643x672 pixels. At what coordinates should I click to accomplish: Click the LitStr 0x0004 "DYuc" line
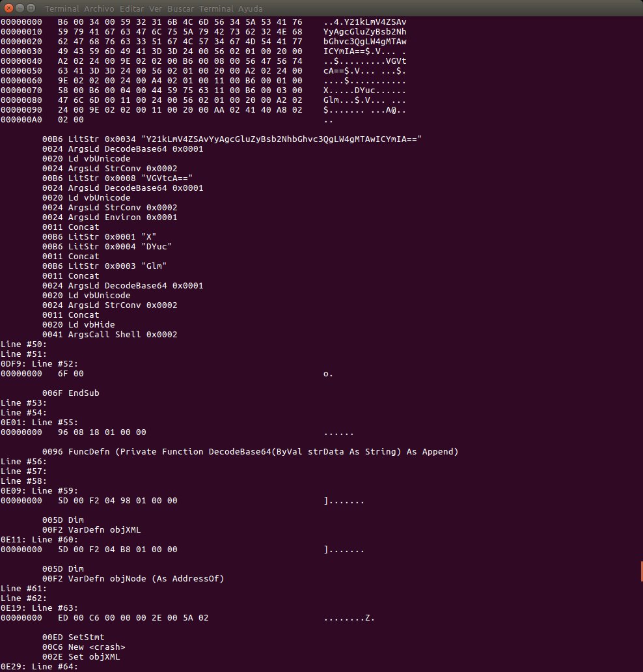107,246
